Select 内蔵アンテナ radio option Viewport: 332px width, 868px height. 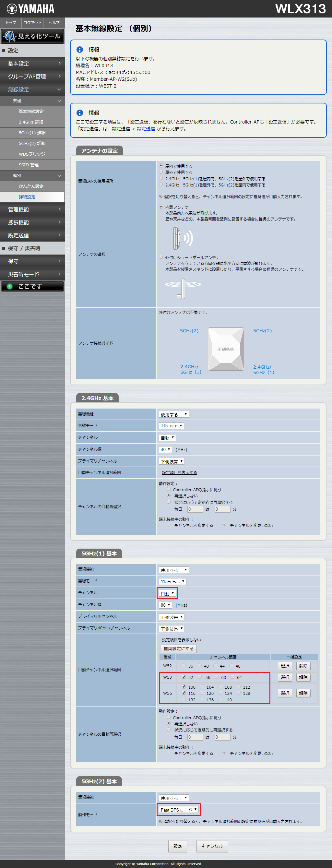(x=161, y=207)
